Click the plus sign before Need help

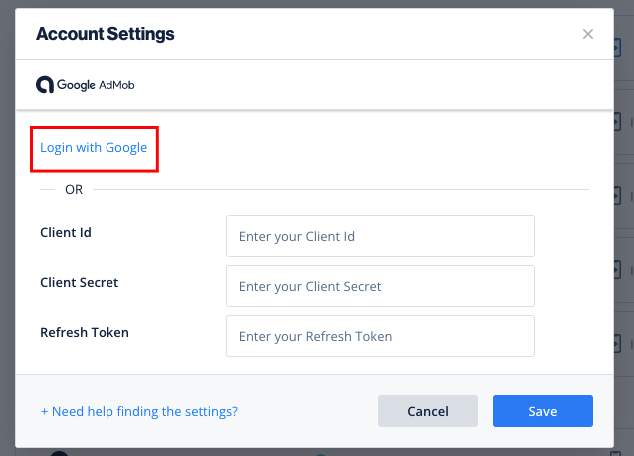(44, 412)
